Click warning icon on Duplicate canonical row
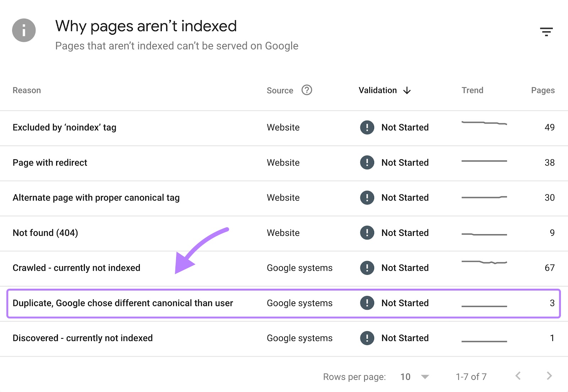Screen dimensions: 568x392 point(367,303)
